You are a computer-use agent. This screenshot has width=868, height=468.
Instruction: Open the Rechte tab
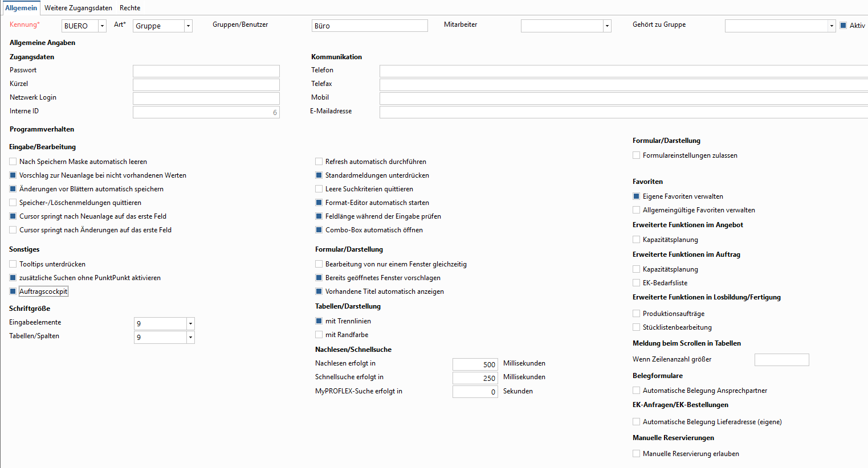130,8
